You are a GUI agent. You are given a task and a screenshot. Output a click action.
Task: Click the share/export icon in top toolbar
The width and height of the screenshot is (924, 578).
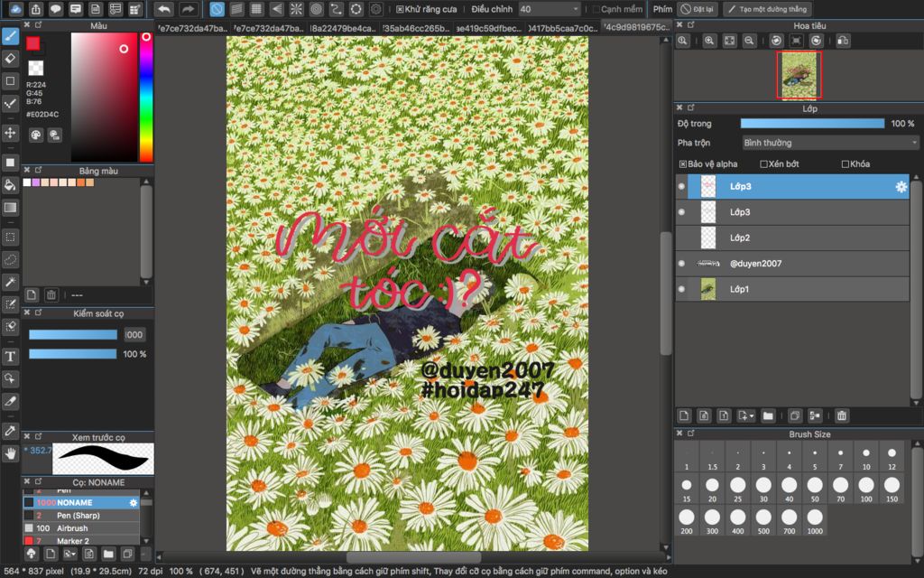point(36,9)
